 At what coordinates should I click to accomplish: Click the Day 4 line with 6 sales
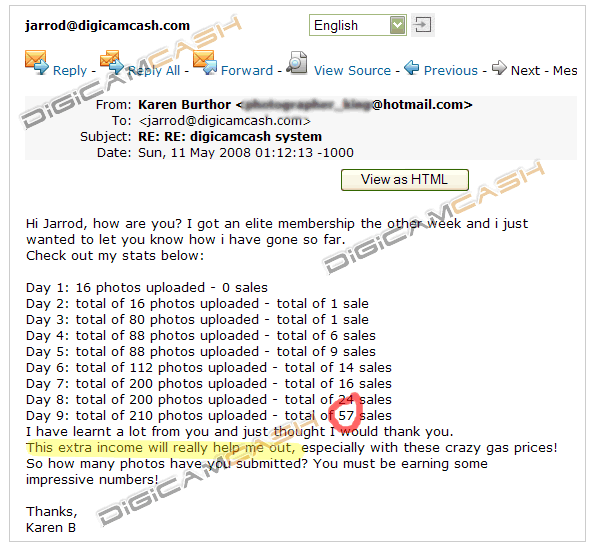[x=201, y=336]
